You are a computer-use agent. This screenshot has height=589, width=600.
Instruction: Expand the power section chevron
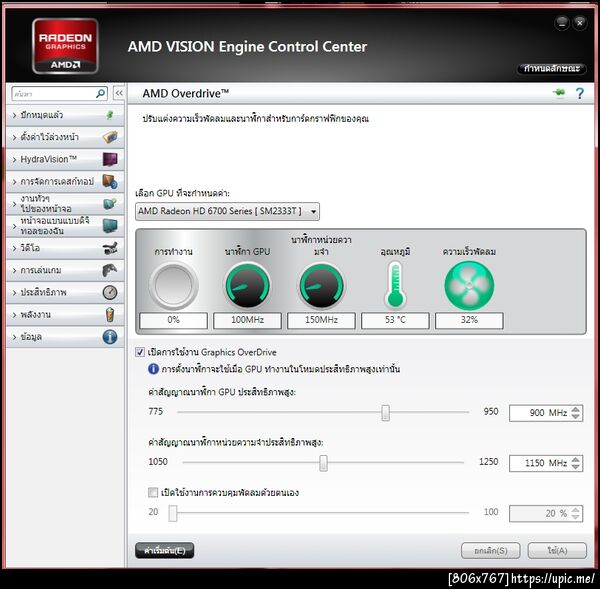14,315
